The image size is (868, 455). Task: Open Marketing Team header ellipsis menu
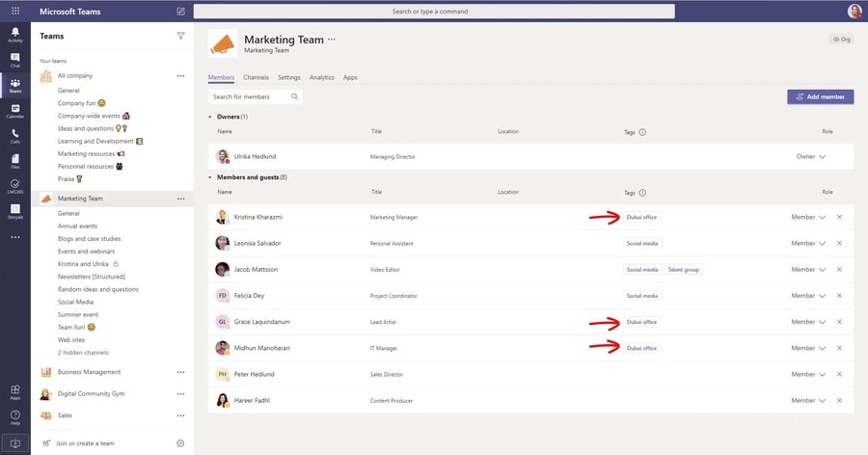click(x=332, y=40)
